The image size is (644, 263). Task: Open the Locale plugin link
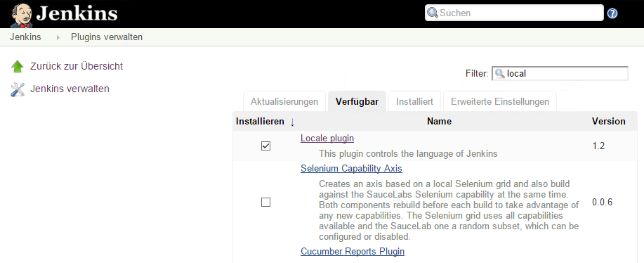point(327,138)
